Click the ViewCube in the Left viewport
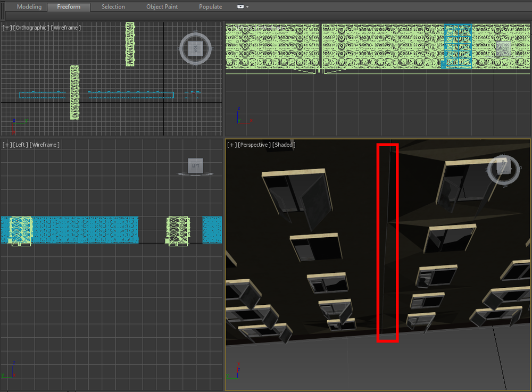This screenshot has width=532, height=392. click(195, 165)
